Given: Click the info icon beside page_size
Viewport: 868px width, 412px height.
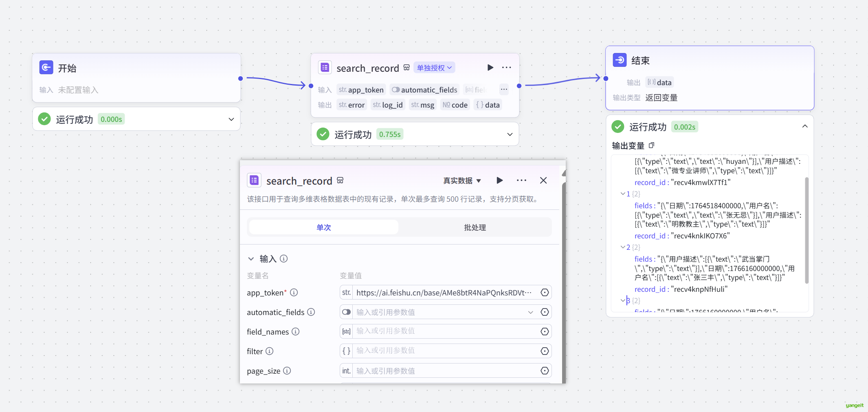Looking at the screenshot, I should (287, 371).
